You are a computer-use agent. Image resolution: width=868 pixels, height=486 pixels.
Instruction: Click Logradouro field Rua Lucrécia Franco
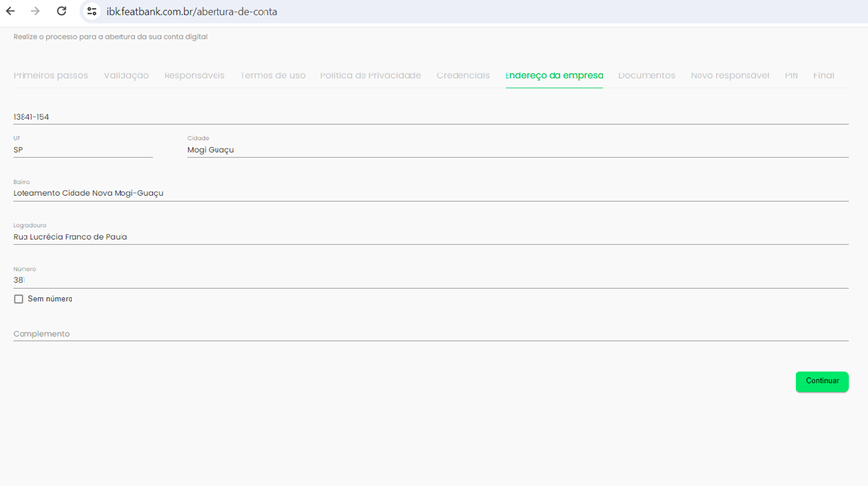431,237
